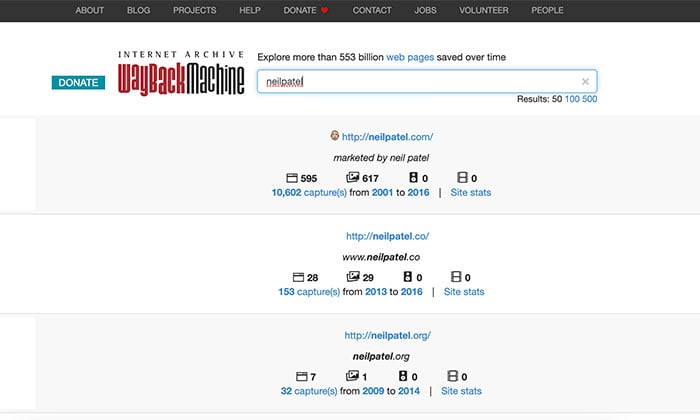Show 100 results per page
This screenshot has width=700, height=420.
[572, 99]
